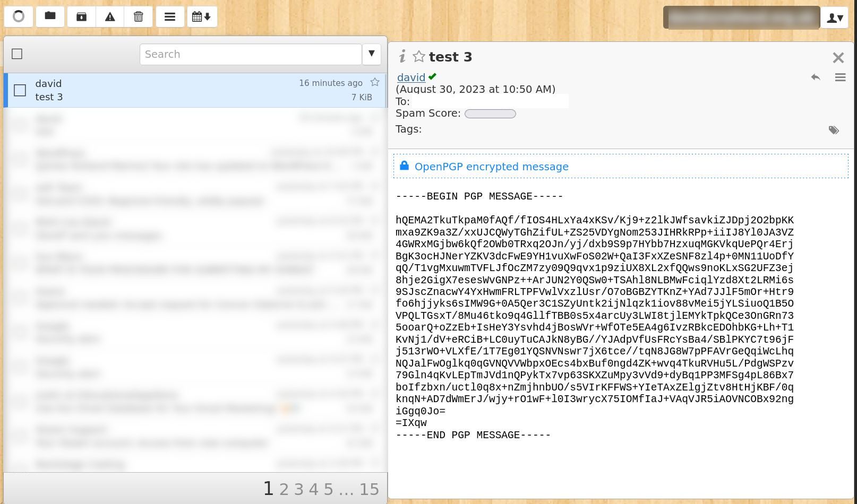Archive the selected email
Screen dimensions: 857x504
pos(81,16)
